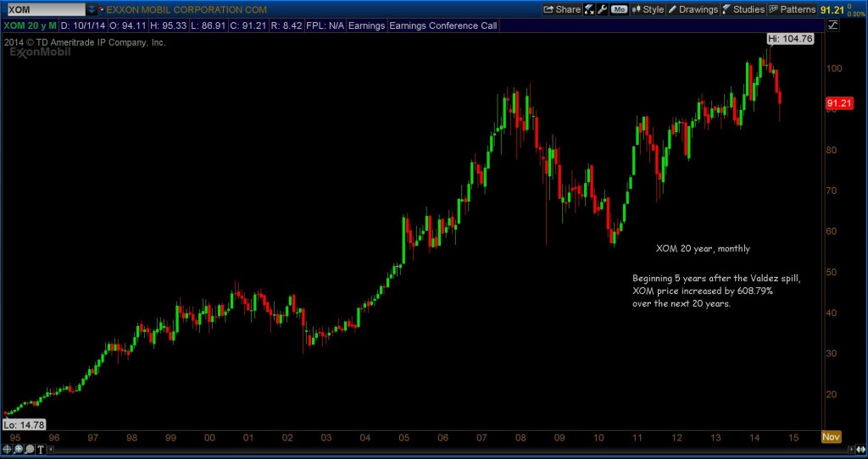Screen dimensions: 868x459
Task: Click the Lo: 14.78 price bubble
Action: pyautogui.click(x=24, y=425)
